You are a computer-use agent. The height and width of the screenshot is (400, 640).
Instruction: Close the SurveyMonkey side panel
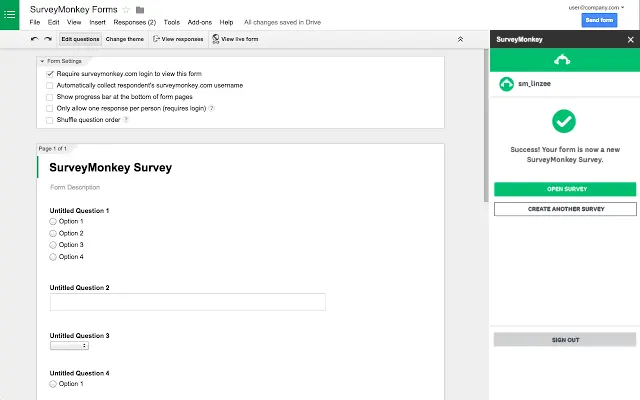click(630, 40)
